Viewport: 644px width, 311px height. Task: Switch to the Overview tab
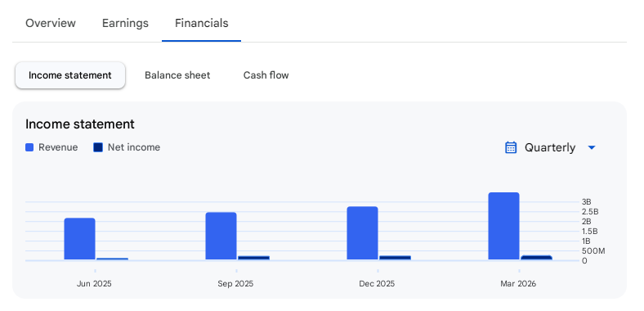[x=51, y=23]
